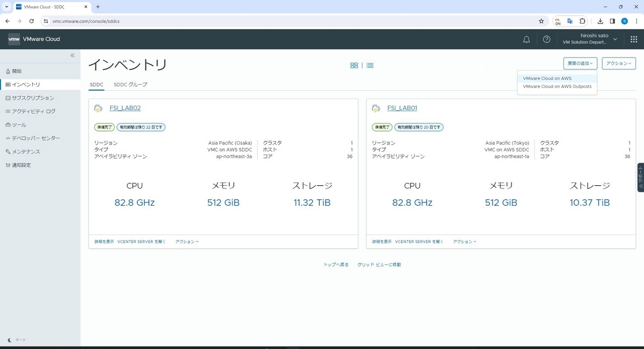Screen dimensions: 644x349
Task: Switch to the SDDC グループ tab
Action: click(x=130, y=84)
